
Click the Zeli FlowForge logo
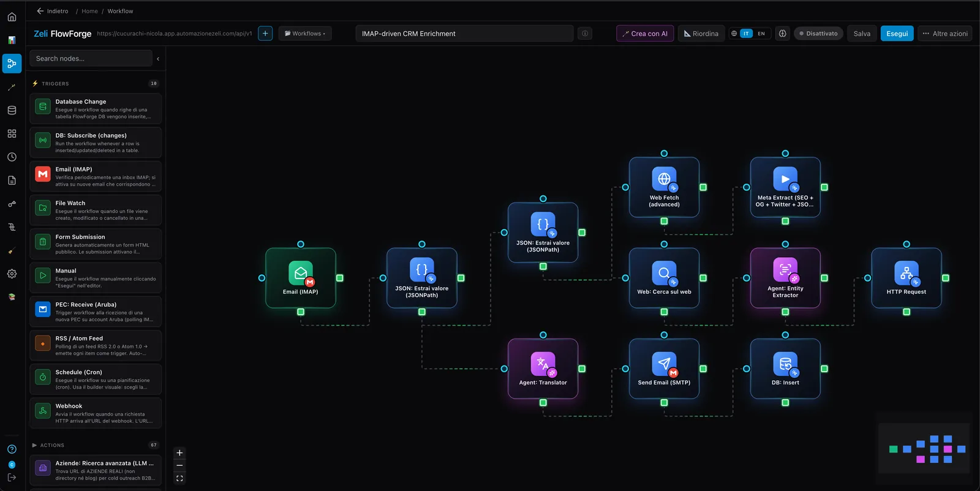click(62, 34)
